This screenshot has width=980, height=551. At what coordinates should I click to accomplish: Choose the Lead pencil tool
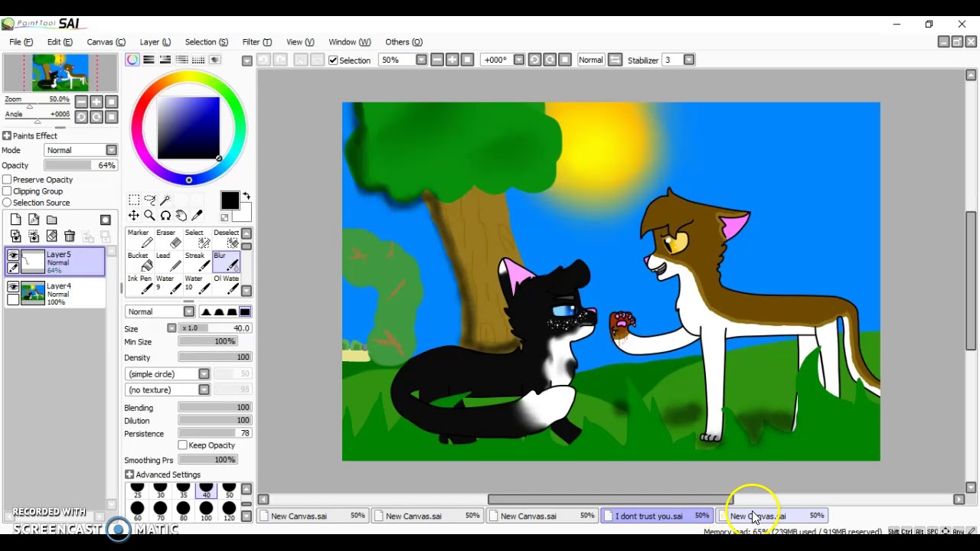point(168,261)
